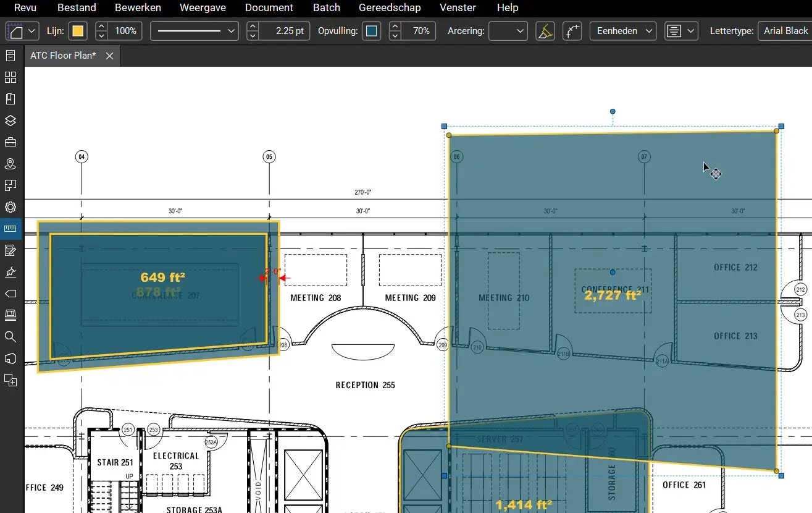The image size is (812, 513).
Task: Open the line style dropdown
Action: [195, 31]
